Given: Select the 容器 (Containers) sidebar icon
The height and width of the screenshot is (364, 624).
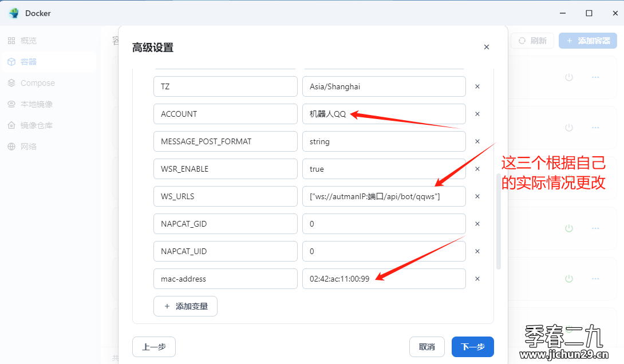Looking at the screenshot, I should [13, 61].
